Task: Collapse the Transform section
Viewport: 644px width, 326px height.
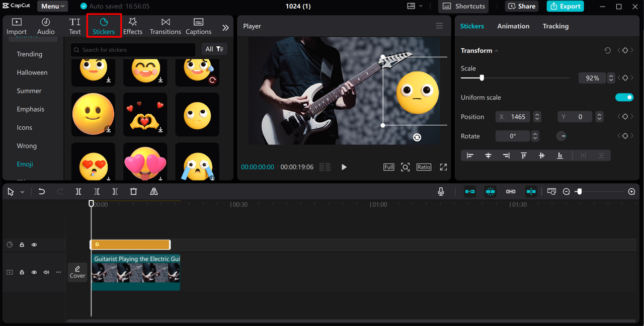Action: (497, 51)
